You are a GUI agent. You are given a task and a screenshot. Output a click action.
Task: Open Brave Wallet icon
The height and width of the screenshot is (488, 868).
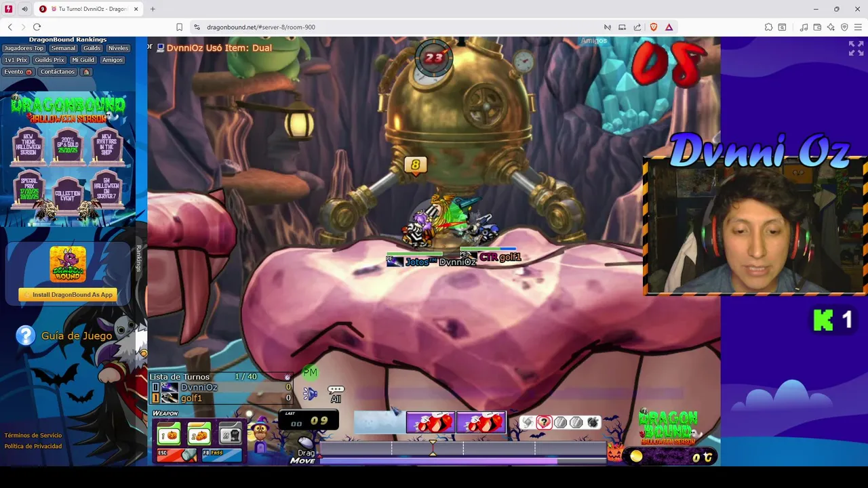tap(817, 27)
